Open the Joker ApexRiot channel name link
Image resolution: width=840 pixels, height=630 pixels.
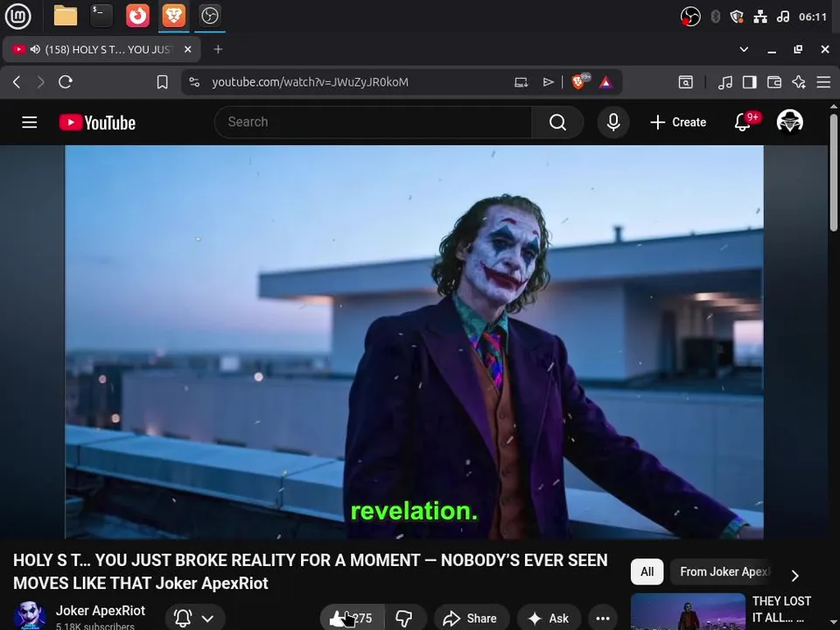click(100, 610)
